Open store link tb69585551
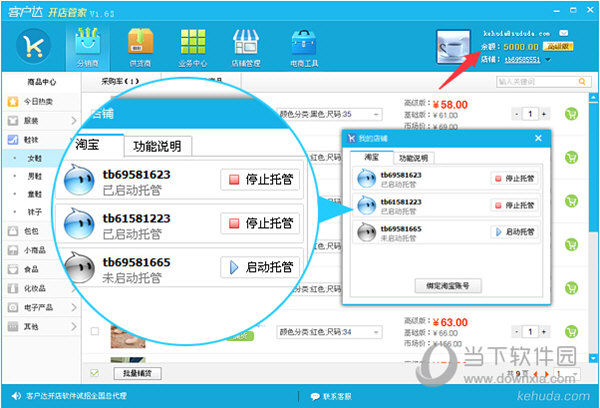600x408 pixels. coord(522,60)
